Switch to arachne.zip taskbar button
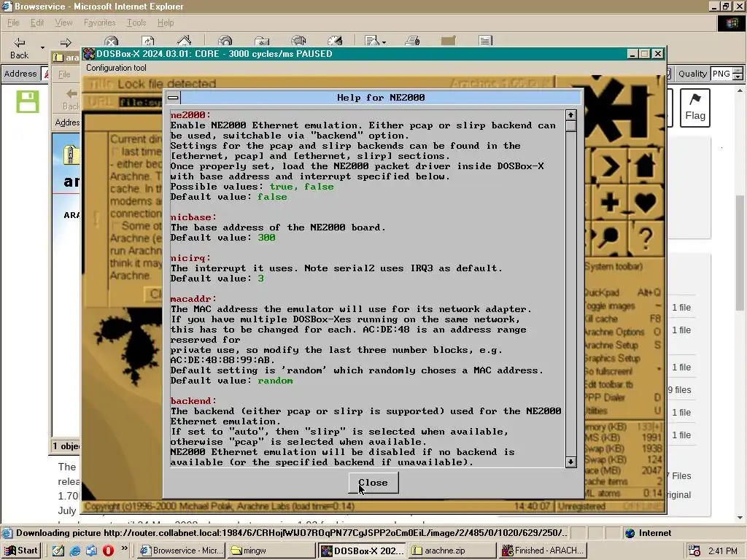 (x=452, y=551)
